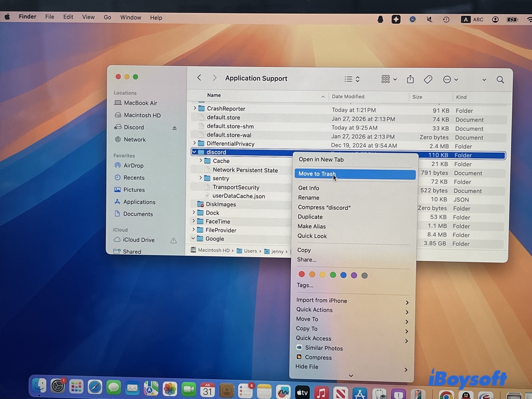Show more items via context menu bottom arrow
Screen dimensions: 532x399
click(351, 376)
